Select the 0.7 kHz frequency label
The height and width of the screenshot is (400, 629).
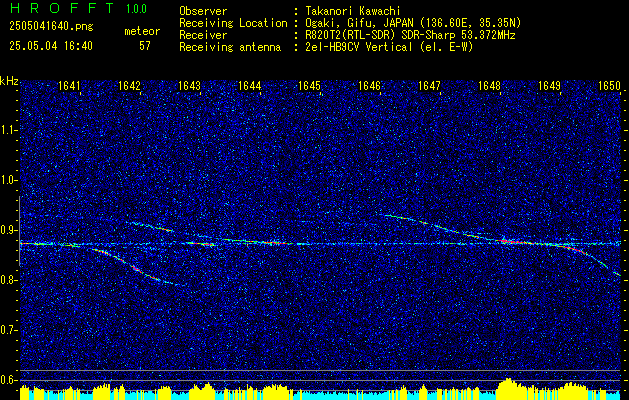point(8,330)
